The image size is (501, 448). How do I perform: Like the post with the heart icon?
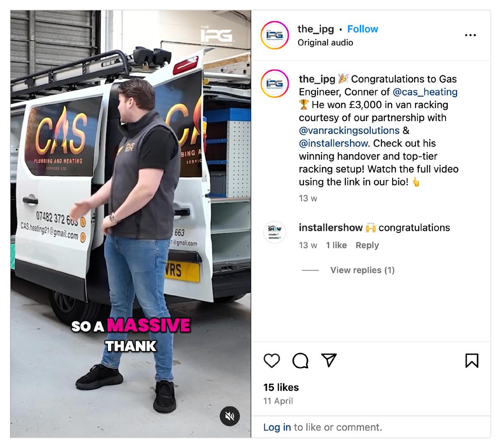tap(272, 361)
